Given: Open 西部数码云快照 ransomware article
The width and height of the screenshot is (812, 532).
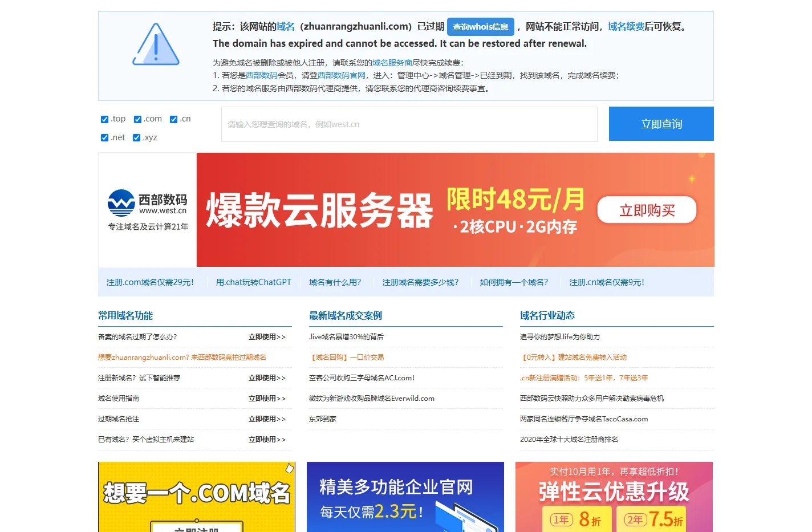Looking at the screenshot, I should (x=592, y=399).
